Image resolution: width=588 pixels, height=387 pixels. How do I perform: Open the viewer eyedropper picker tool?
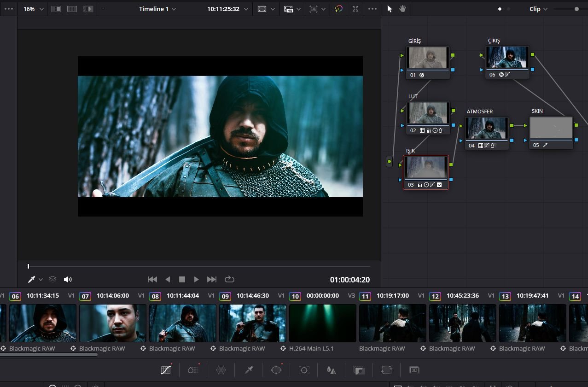click(32, 279)
